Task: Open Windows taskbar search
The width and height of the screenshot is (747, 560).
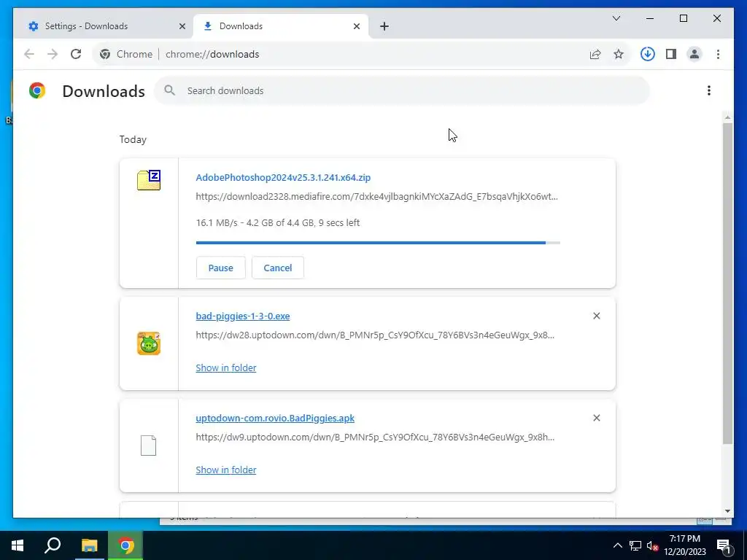Action: coord(53,545)
